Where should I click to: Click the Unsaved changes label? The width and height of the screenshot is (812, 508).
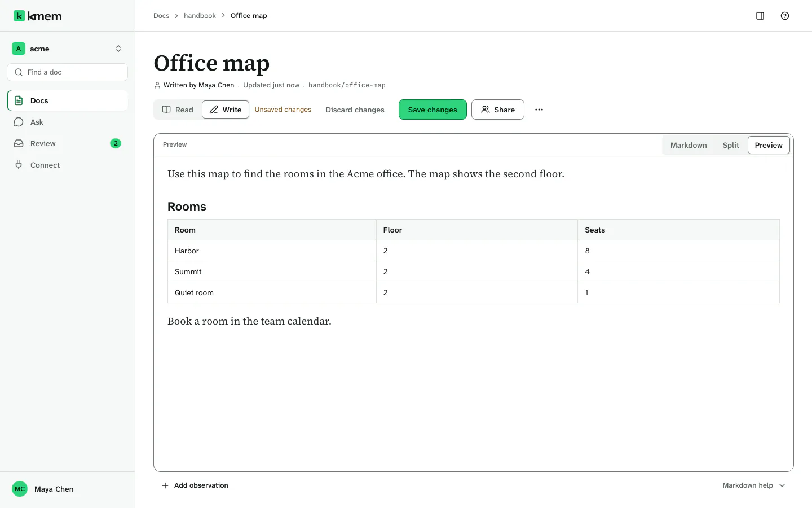[x=283, y=110]
